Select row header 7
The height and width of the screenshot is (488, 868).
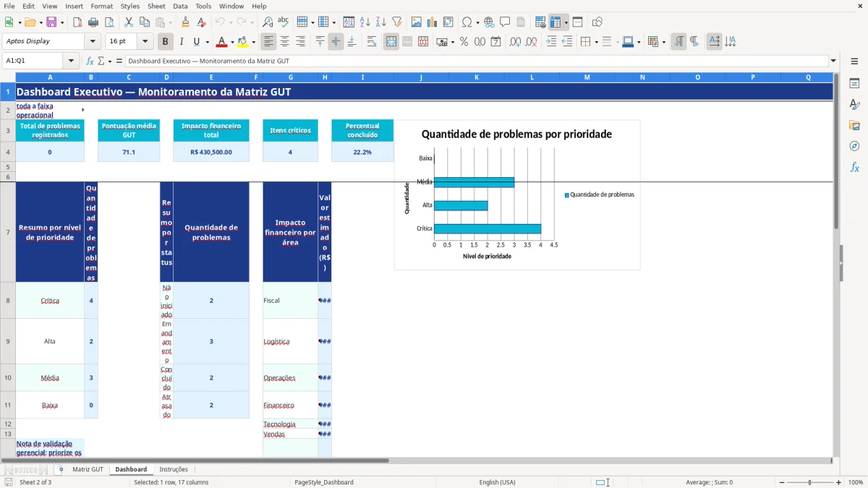7,232
